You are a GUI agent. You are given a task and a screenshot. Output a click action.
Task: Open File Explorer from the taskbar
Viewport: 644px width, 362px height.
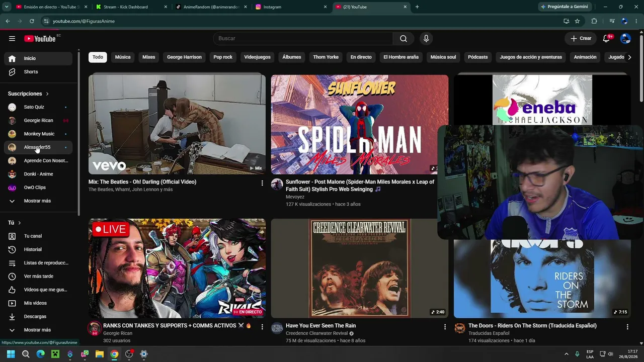pos(100,354)
